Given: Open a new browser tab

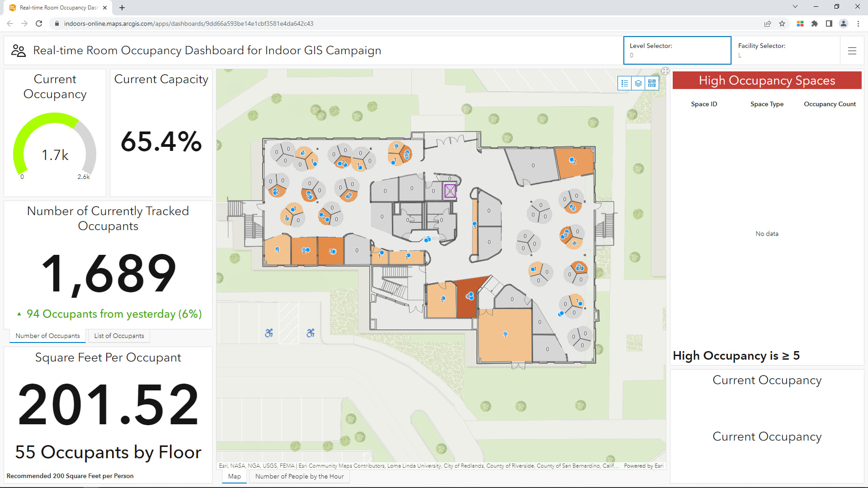Looking at the screenshot, I should (x=122, y=8).
